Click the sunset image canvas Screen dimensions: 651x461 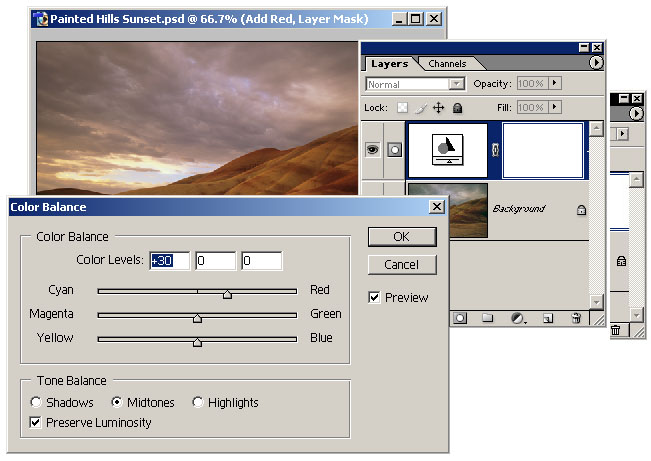pos(197,118)
